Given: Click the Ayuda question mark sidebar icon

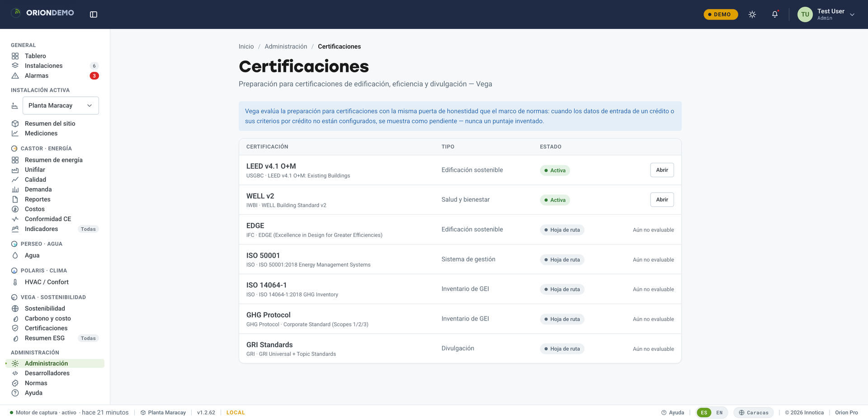Looking at the screenshot, I should pos(15,393).
